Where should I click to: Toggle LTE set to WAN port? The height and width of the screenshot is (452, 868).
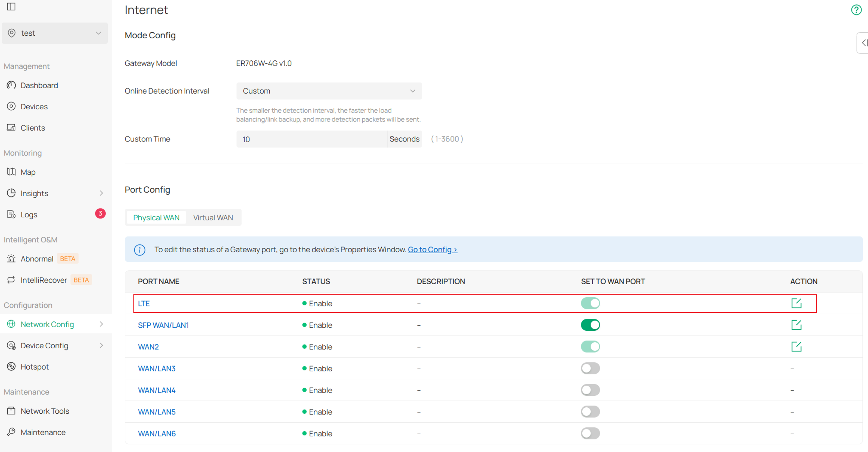(x=590, y=303)
